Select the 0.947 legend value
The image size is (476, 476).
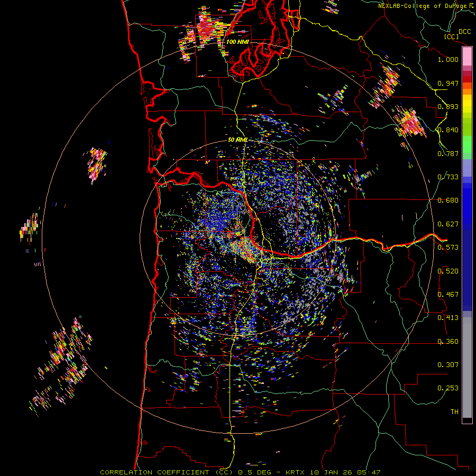pyautogui.click(x=448, y=83)
